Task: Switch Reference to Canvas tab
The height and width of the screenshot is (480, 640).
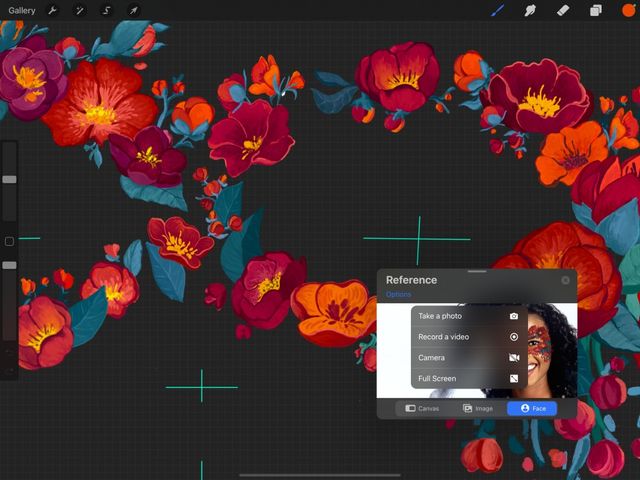Action: click(422, 409)
